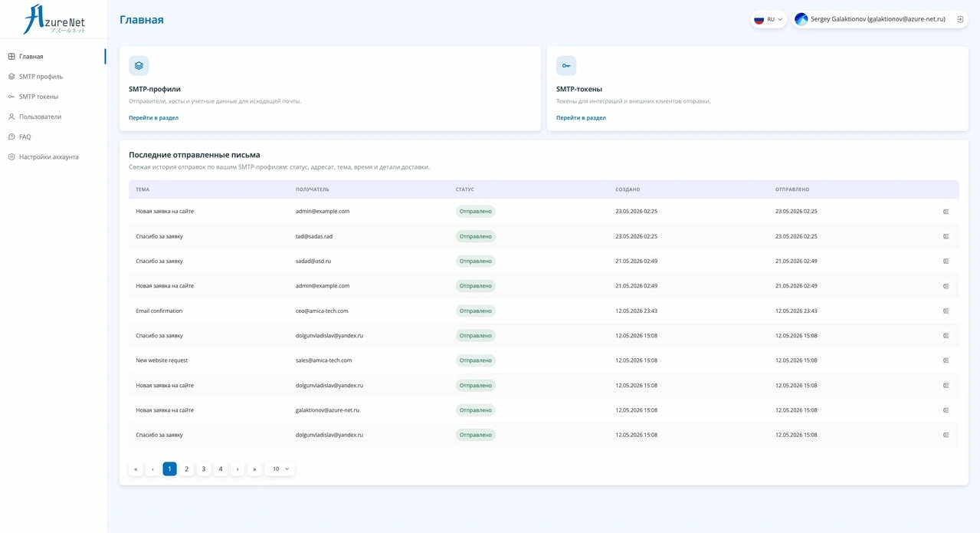Image resolution: width=980 pixels, height=533 pixels.
Task: Click the СОЗДАНО column header
Action: click(628, 189)
